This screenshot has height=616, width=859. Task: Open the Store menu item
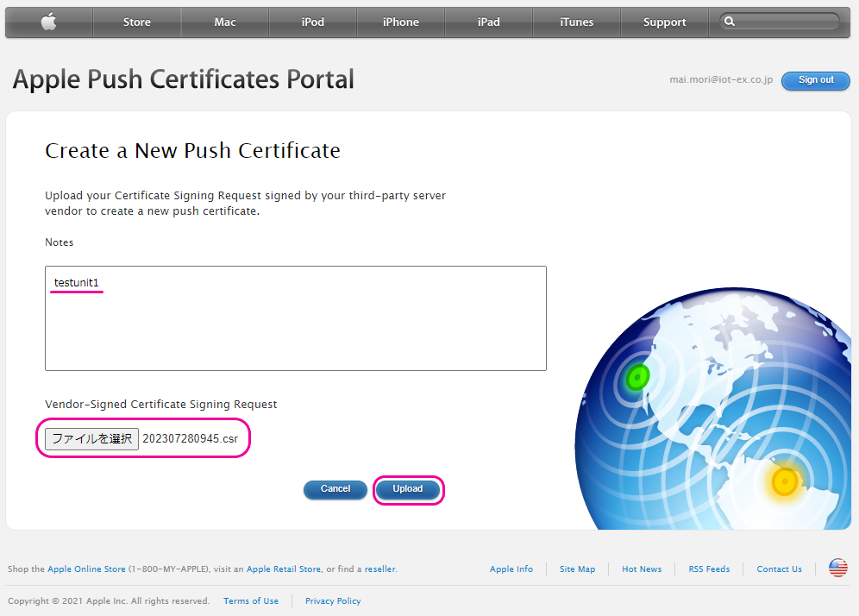click(136, 22)
